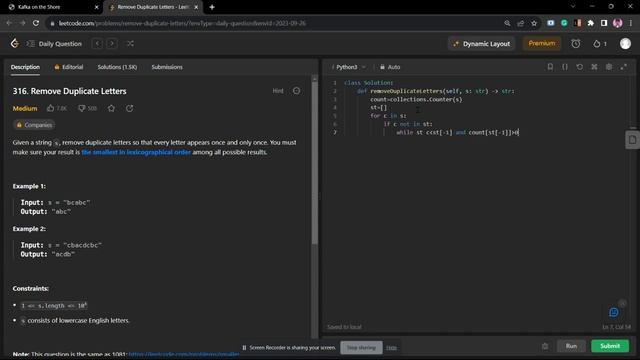Click the problem title 316. Remove Duplicate Letters
Image resolution: width=640 pixels, height=360 pixels.
point(69,91)
